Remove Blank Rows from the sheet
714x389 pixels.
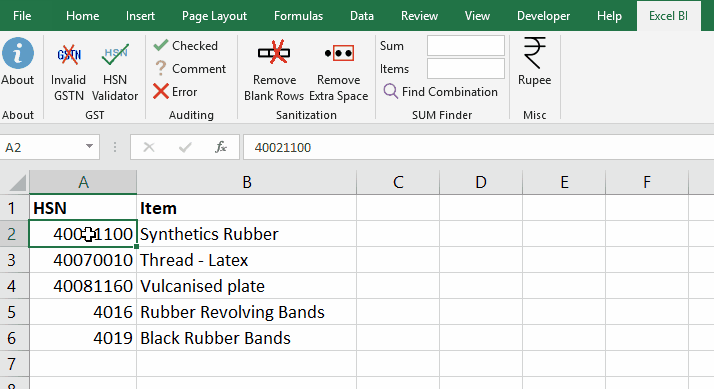point(274,73)
